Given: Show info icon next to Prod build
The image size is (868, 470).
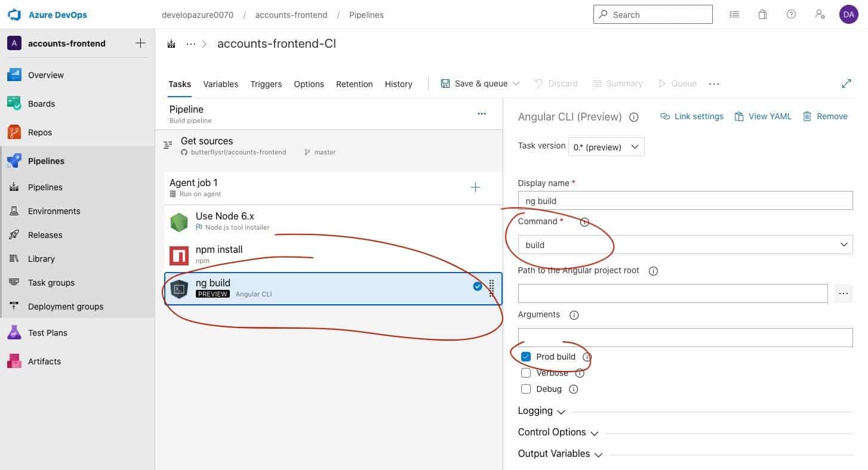Looking at the screenshot, I should pos(587,357).
